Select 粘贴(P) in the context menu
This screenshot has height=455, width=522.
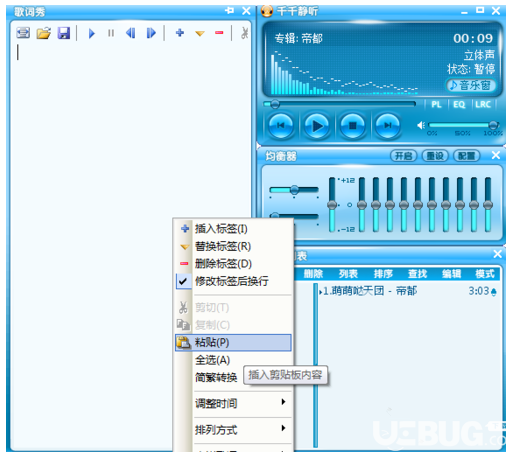click(x=233, y=342)
